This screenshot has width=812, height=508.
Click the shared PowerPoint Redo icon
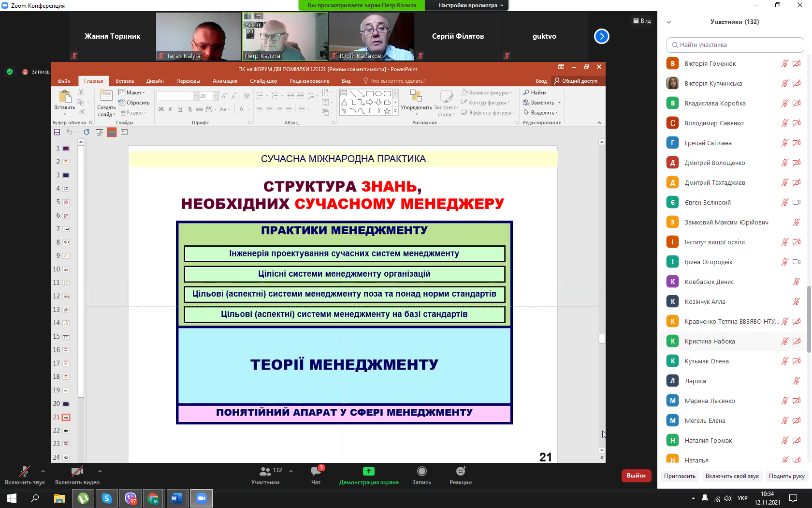tap(87, 132)
